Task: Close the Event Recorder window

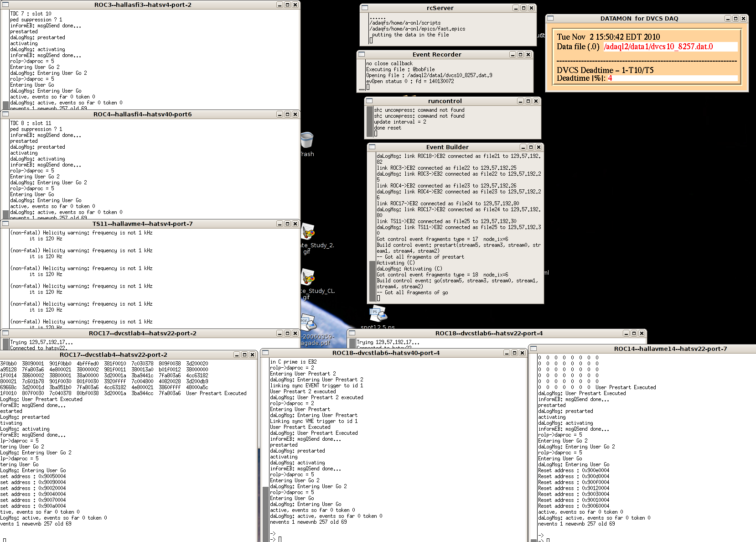Action: pyautogui.click(x=528, y=54)
